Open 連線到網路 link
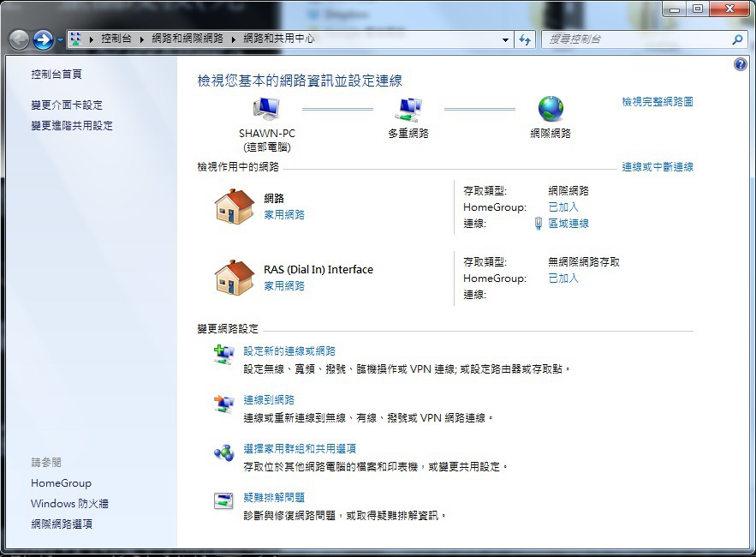Viewport: 756px width, 557px height. tap(269, 399)
